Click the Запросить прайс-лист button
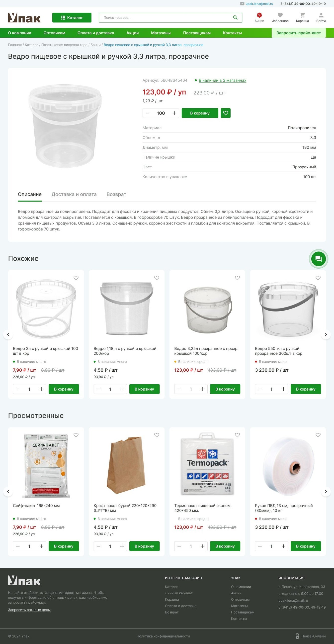Screen dimensions: 334x644 point(299,33)
